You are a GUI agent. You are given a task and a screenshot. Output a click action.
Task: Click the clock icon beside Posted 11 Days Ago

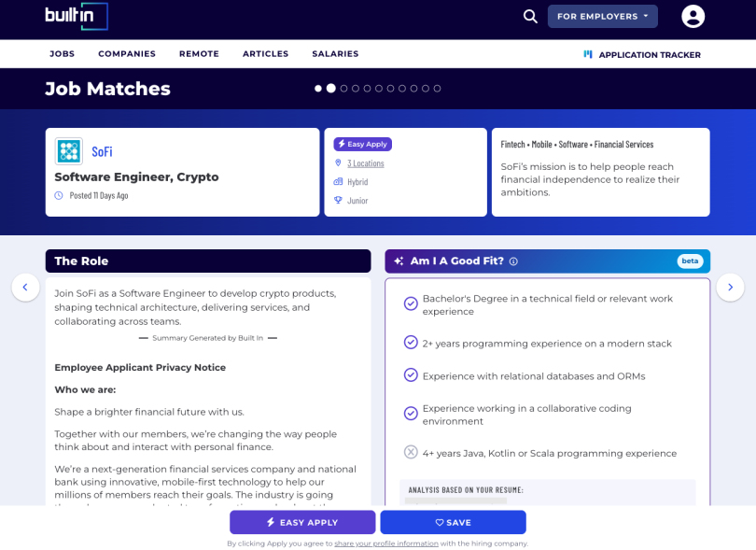pyautogui.click(x=59, y=195)
